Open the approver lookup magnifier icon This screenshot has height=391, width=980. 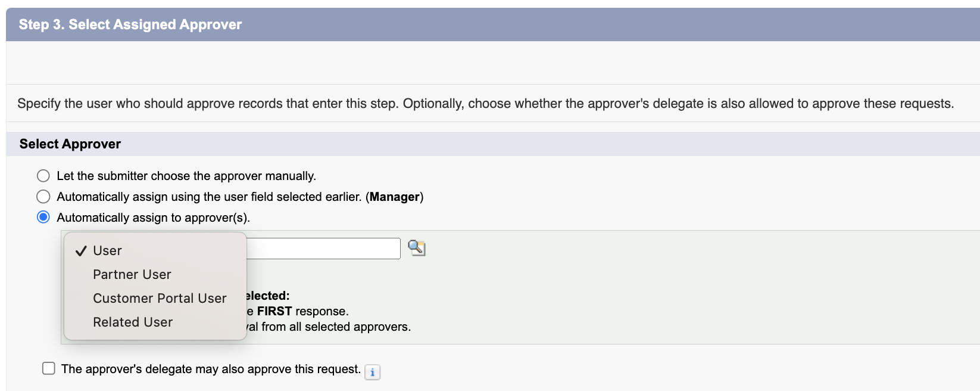point(417,248)
